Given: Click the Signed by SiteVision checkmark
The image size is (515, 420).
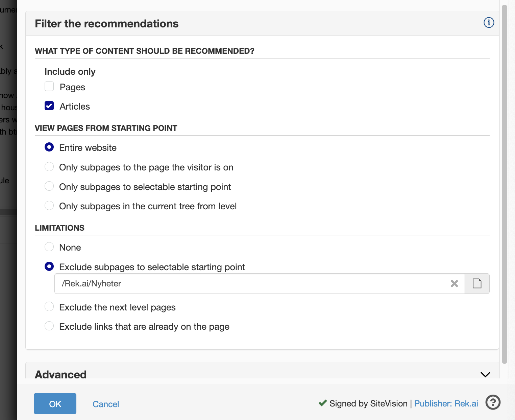Looking at the screenshot, I should click(x=322, y=403).
